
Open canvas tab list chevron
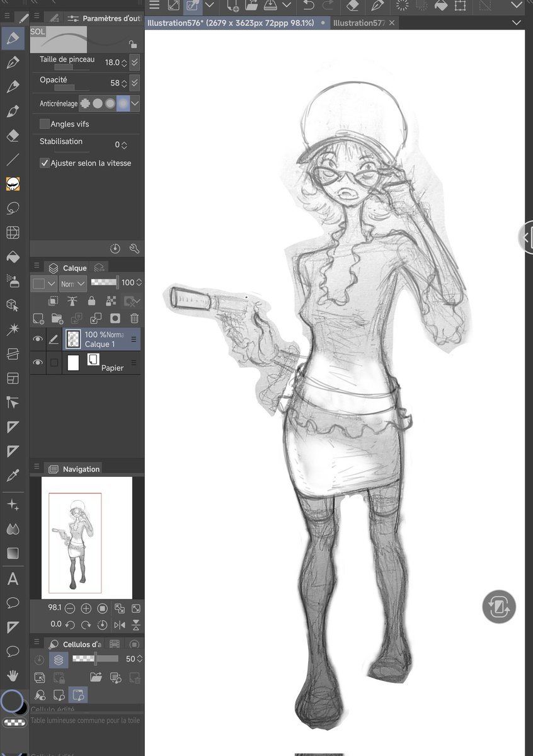tap(517, 23)
